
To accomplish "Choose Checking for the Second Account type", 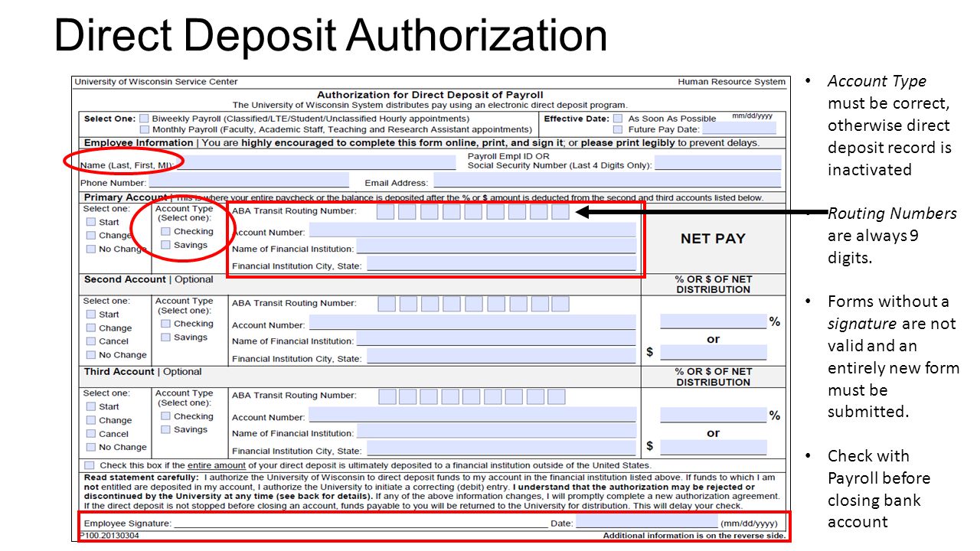I will tap(165, 324).
